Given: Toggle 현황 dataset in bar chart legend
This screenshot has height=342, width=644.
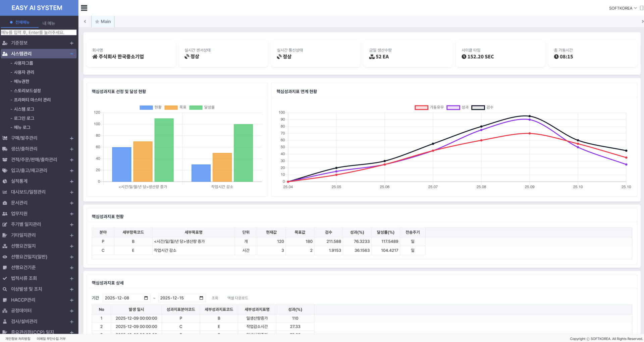Looking at the screenshot, I should (151, 107).
